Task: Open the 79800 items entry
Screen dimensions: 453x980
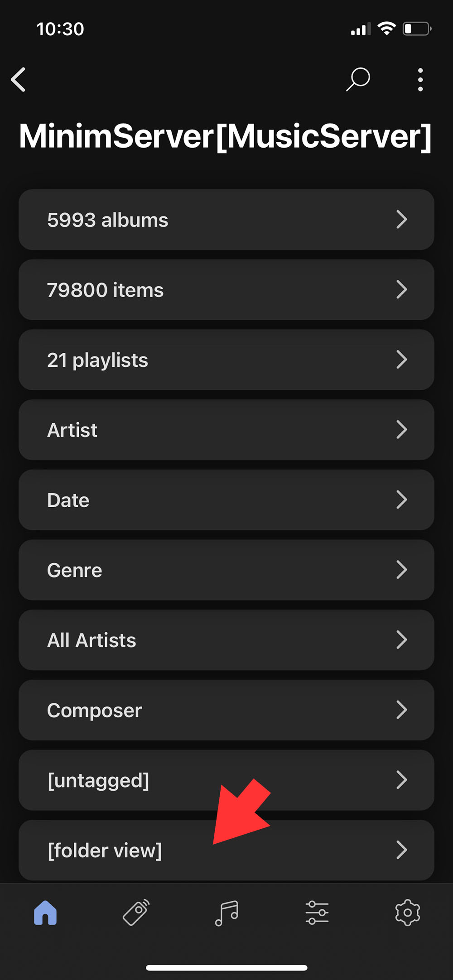Action: [x=226, y=290]
